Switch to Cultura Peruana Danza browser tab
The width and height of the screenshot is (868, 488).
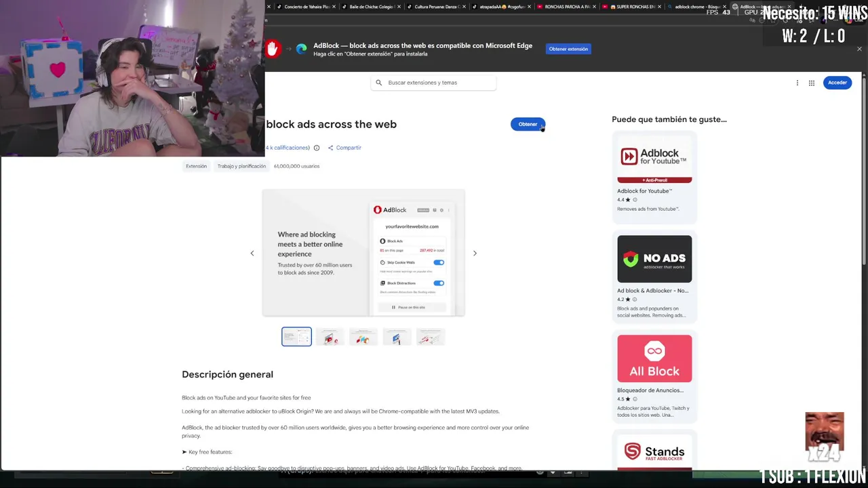point(436,7)
